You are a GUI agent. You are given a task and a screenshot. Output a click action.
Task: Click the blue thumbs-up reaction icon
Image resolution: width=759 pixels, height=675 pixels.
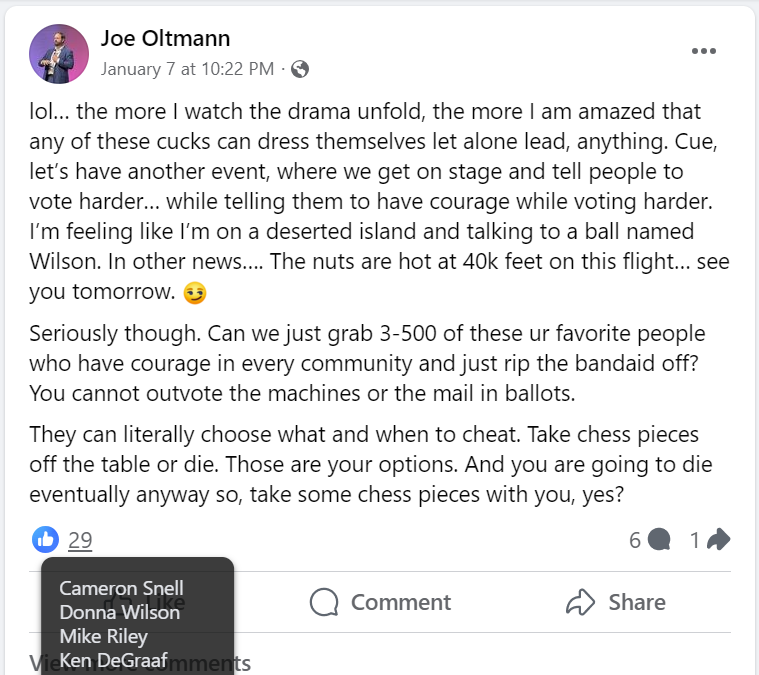[x=45, y=540]
